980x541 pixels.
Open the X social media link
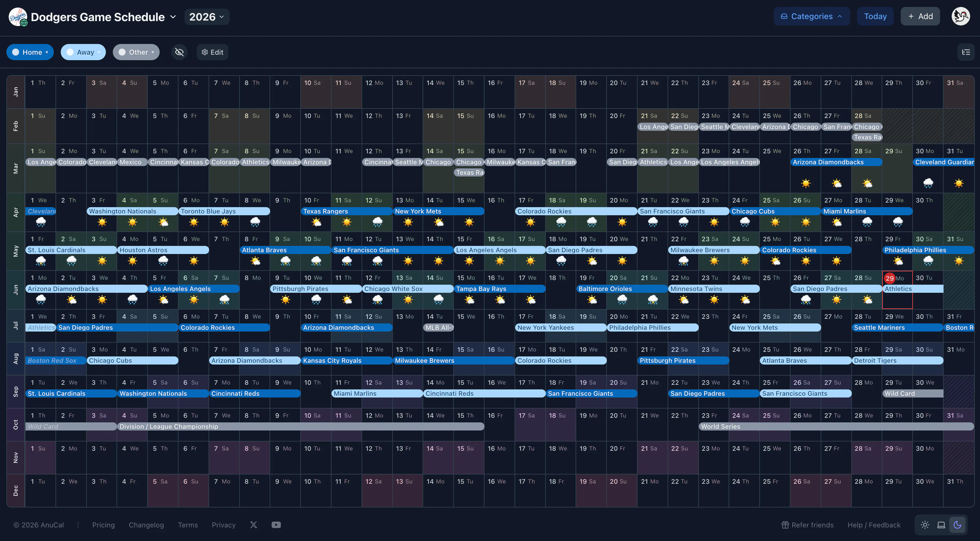253,525
